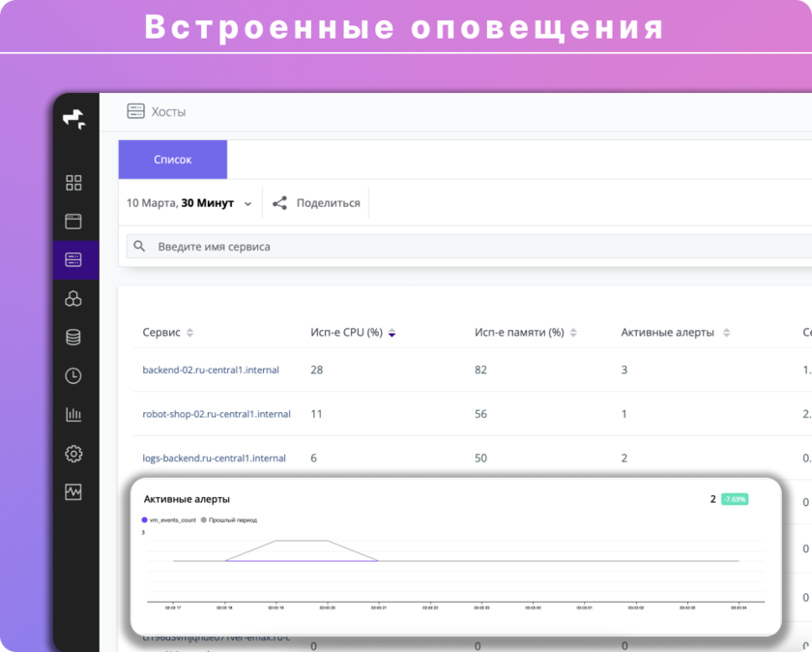Open the browser window icon in sidebar

[x=73, y=222]
